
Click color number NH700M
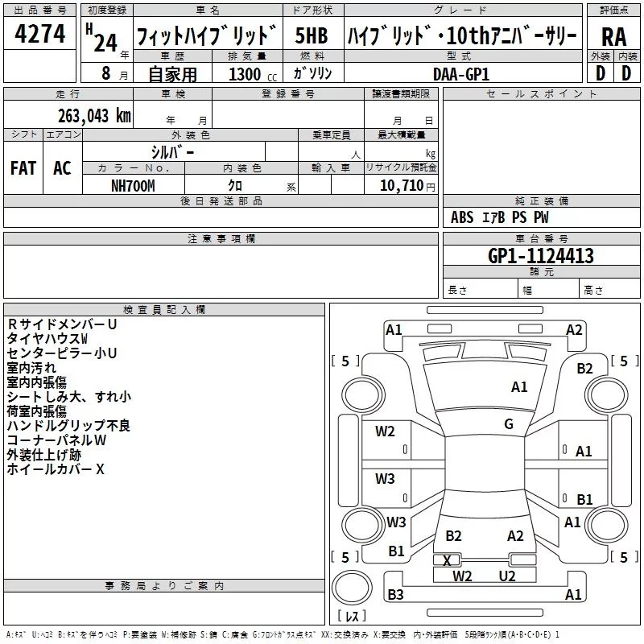[133, 186]
